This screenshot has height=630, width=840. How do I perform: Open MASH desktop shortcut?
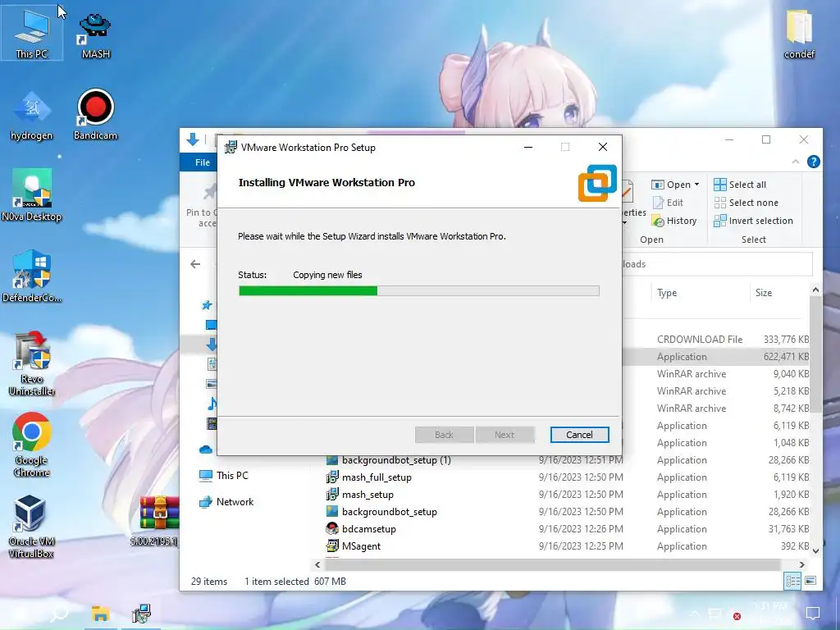point(95,36)
